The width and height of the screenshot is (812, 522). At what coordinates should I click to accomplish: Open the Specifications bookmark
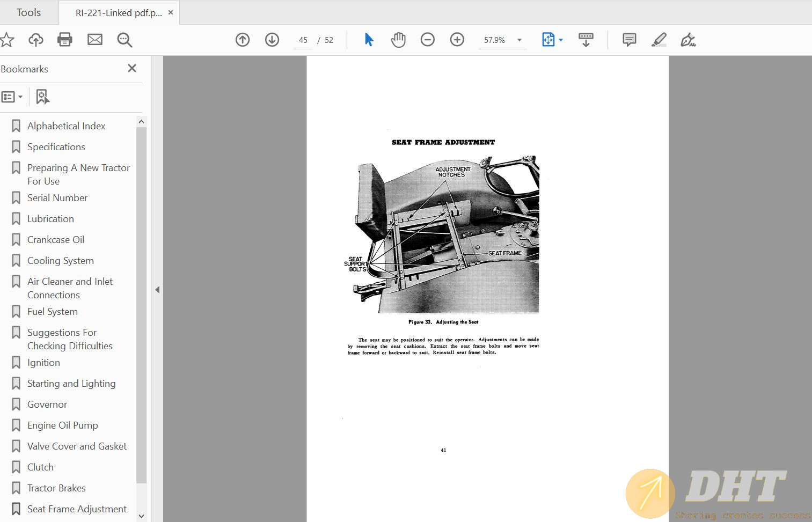(56, 147)
